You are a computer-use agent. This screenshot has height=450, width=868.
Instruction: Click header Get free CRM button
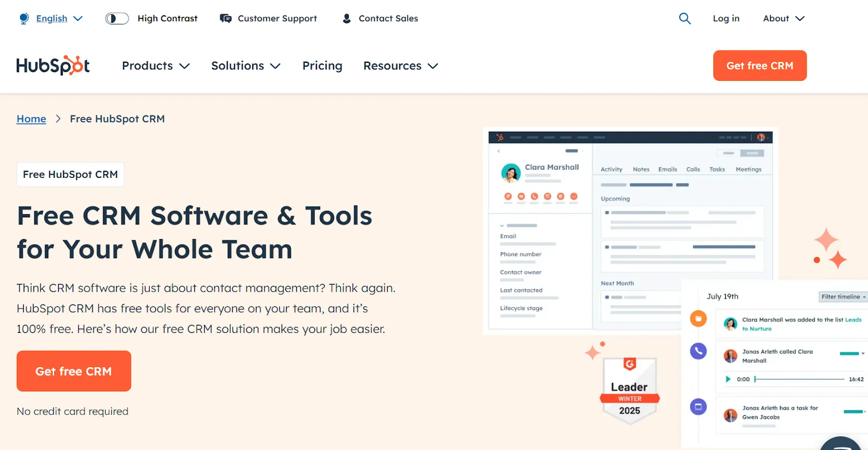point(759,66)
